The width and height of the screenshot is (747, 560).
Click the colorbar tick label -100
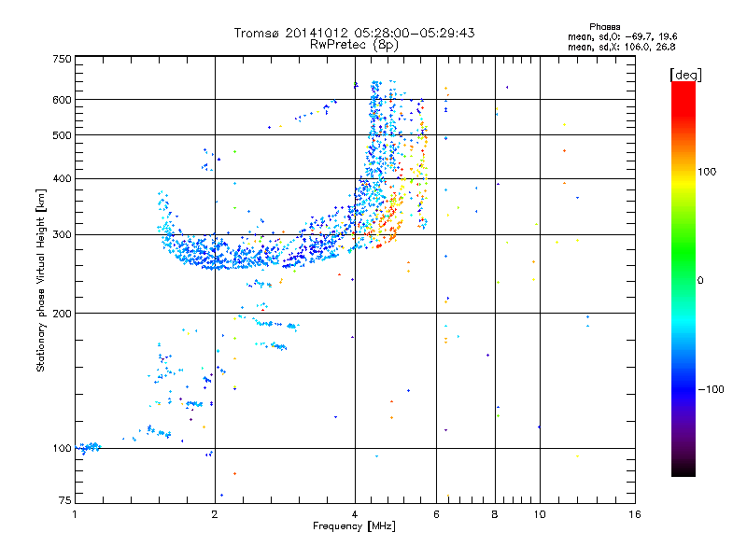[711, 389]
